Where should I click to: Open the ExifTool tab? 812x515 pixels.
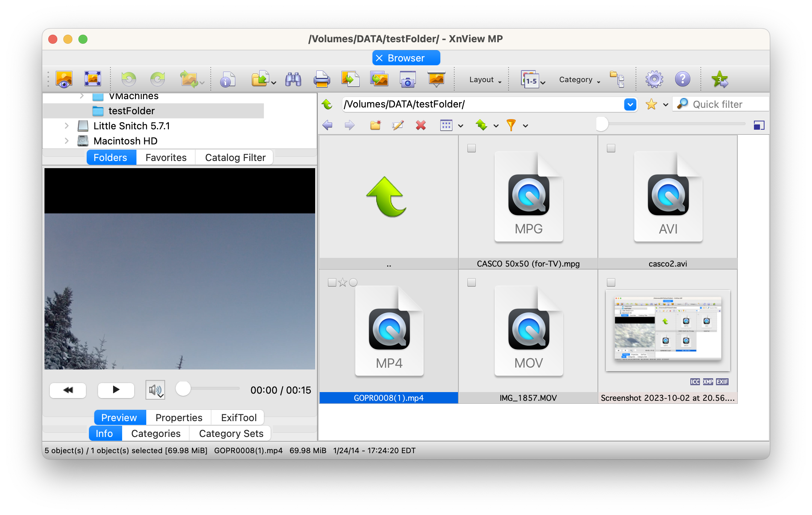pos(239,418)
